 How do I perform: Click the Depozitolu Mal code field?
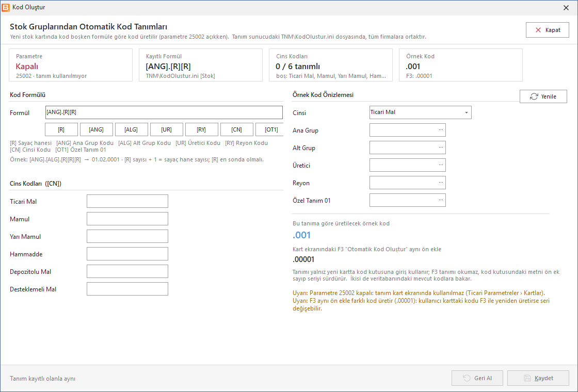(127, 271)
